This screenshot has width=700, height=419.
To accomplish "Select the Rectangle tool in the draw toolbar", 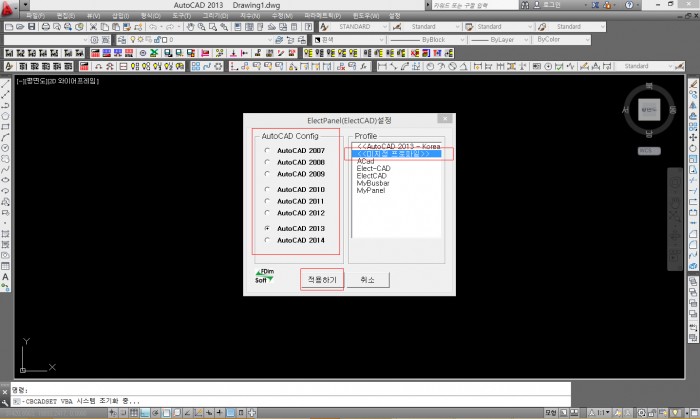I will pyautogui.click(x=5, y=127).
